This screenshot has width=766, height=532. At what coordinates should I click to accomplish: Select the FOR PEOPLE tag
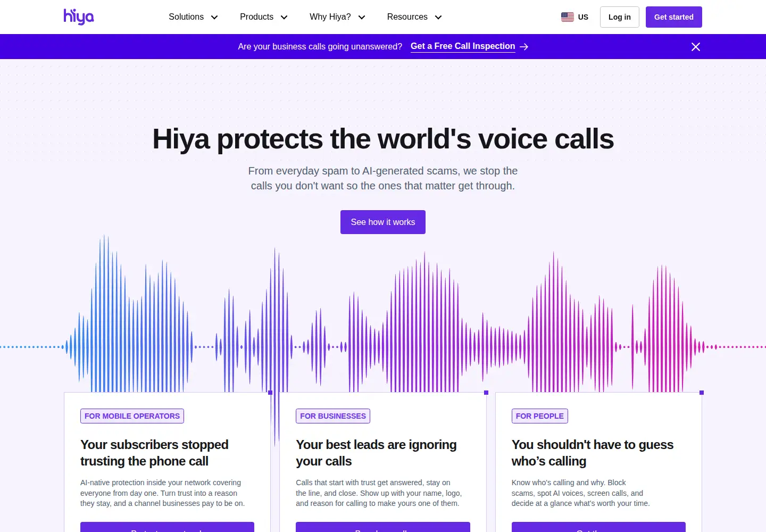coord(539,416)
